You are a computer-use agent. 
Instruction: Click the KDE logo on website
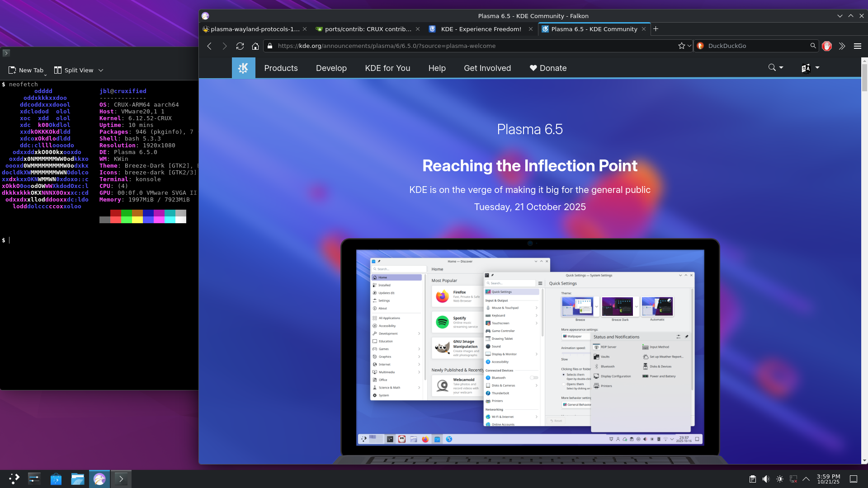243,68
